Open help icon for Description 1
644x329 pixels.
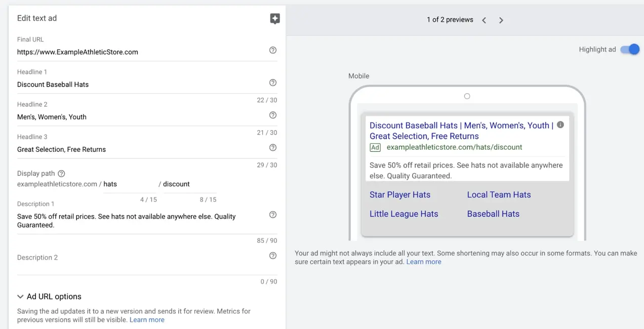273,215
